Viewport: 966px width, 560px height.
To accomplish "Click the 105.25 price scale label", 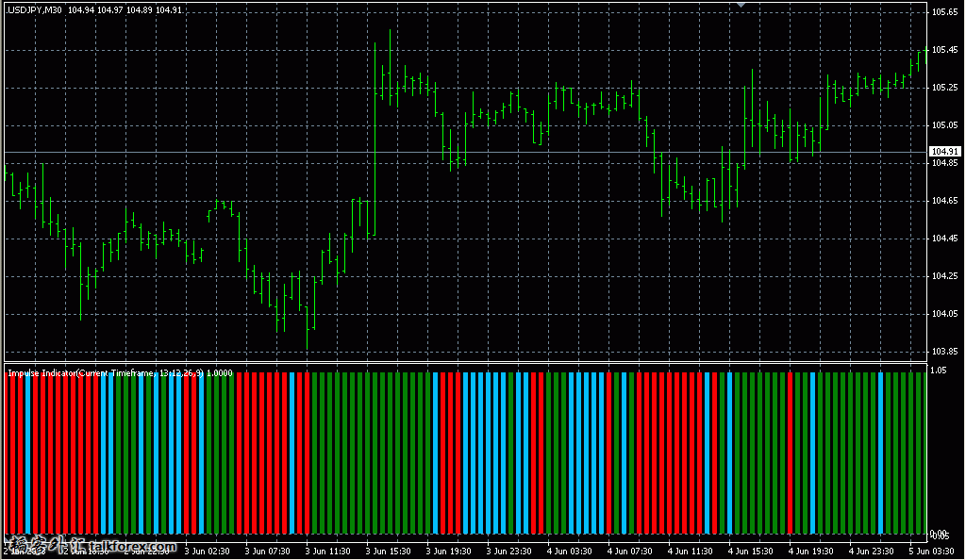I will tap(944, 88).
